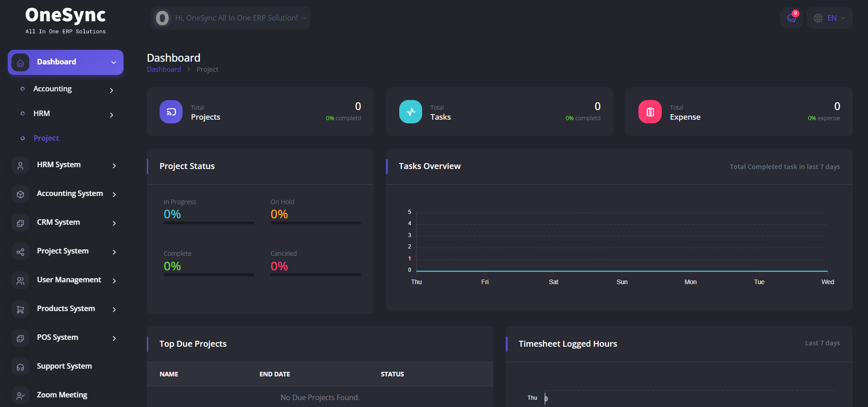
Task: Collapse the Dashboard menu chevron
Action: pyautogui.click(x=114, y=63)
